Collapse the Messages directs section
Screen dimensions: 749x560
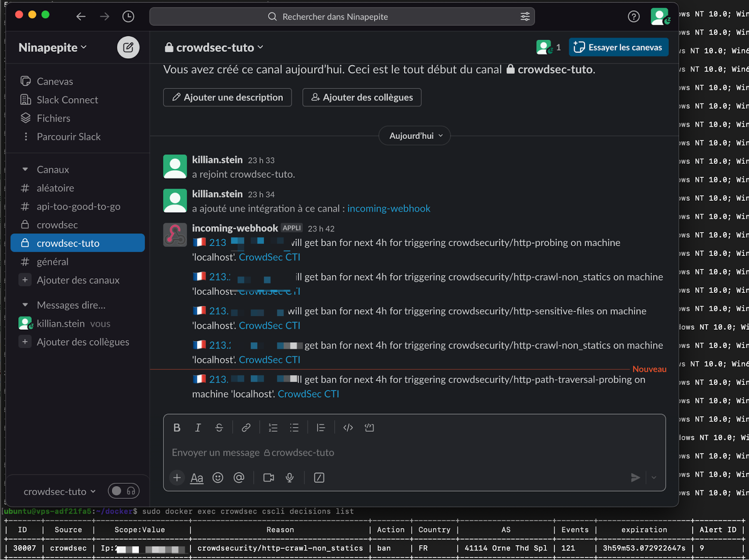click(x=25, y=305)
